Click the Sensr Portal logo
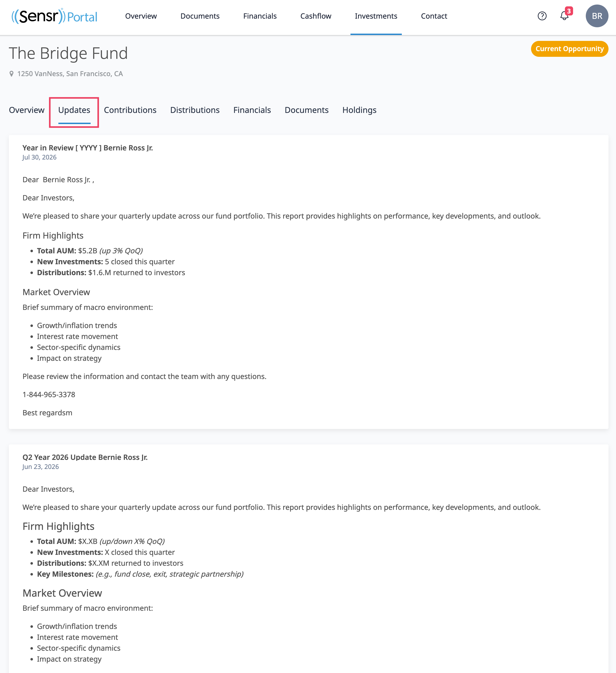This screenshot has height=673, width=616. (54, 16)
